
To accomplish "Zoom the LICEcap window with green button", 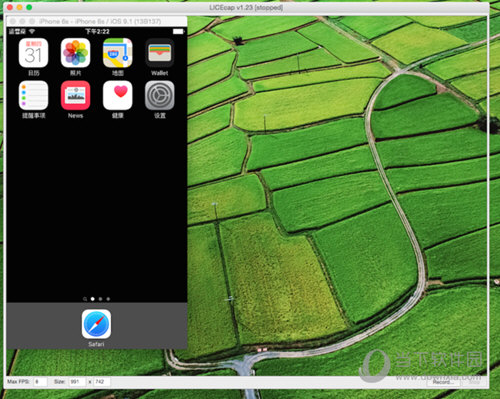I will [29, 7].
